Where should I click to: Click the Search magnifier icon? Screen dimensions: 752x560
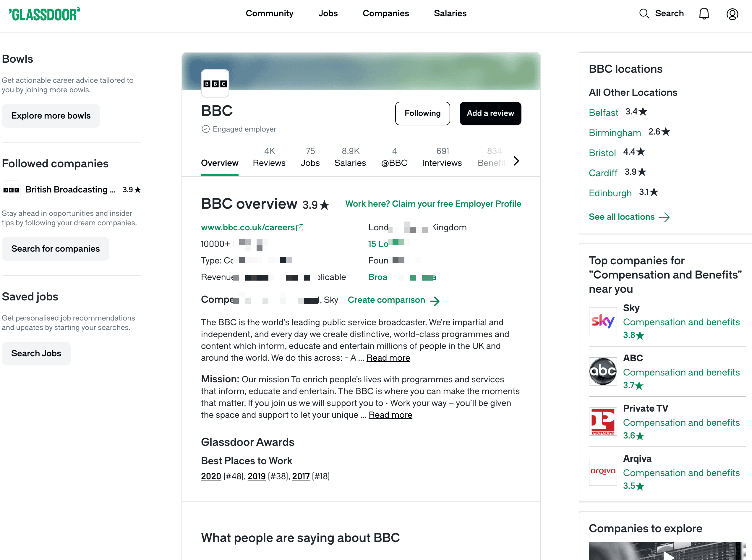tap(644, 14)
